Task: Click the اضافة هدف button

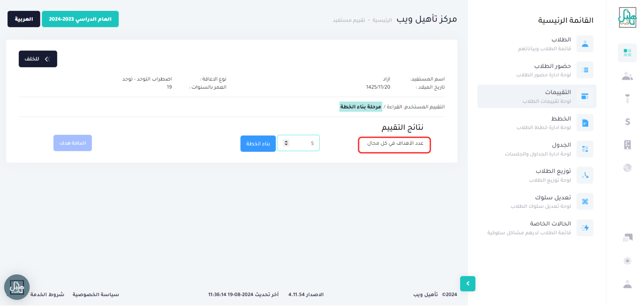Action: (73, 143)
